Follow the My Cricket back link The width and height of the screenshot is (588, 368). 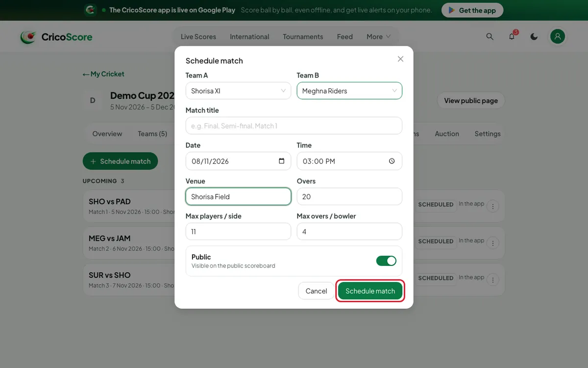click(x=103, y=74)
